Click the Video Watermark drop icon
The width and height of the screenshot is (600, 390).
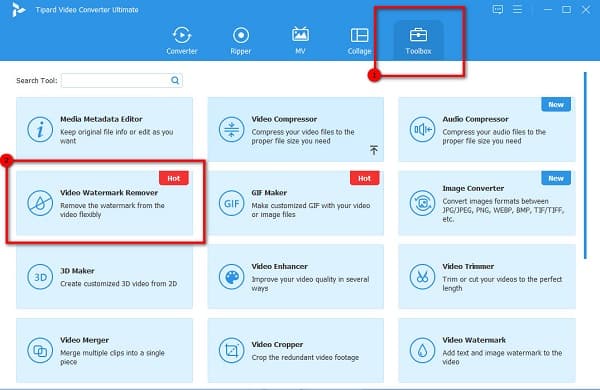[x=422, y=350]
